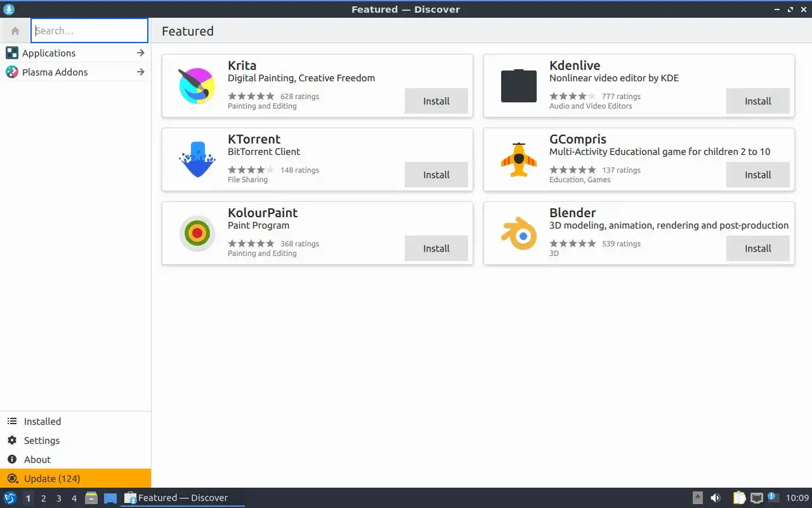Viewport: 812px width, 508px height.
Task: Open the file manager from taskbar
Action: pyautogui.click(x=91, y=498)
